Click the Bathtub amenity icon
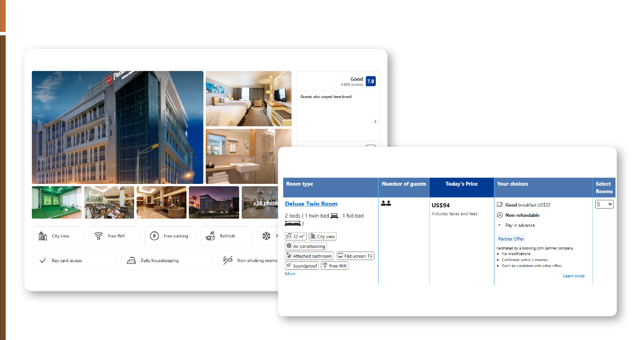This screenshot has height=340, width=644. coord(210,236)
